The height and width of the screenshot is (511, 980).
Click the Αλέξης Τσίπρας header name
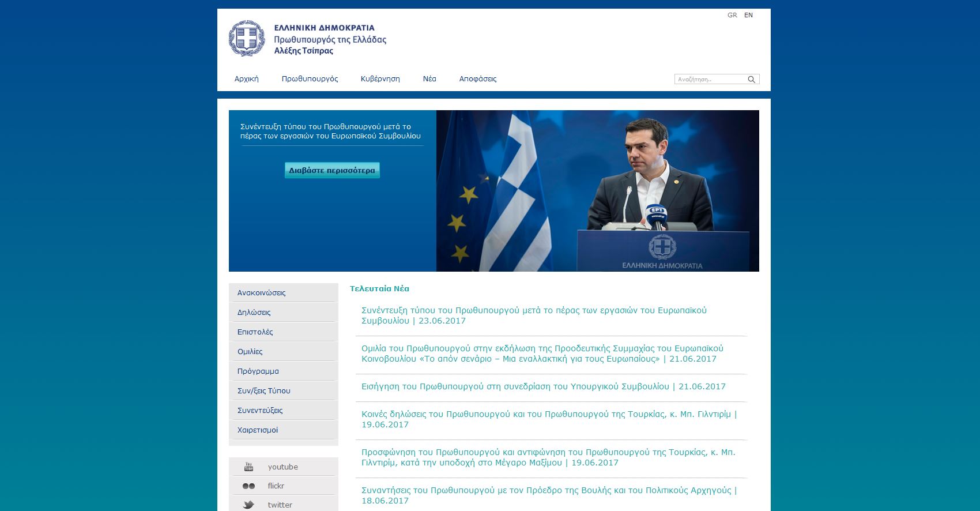coord(303,51)
